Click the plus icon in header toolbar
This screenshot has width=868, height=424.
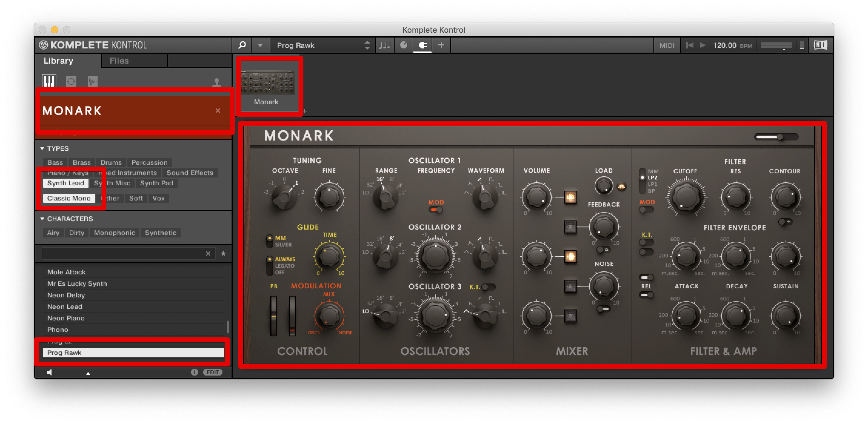click(441, 45)
